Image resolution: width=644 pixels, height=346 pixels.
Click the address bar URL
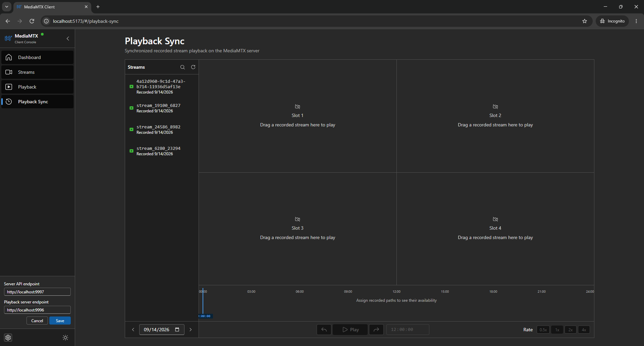tap(86, 21)
